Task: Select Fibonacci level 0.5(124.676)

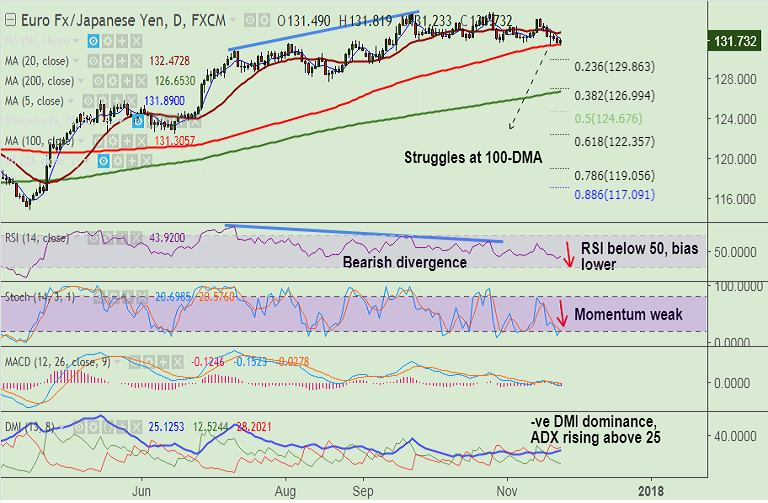Action: click(608, 119)
